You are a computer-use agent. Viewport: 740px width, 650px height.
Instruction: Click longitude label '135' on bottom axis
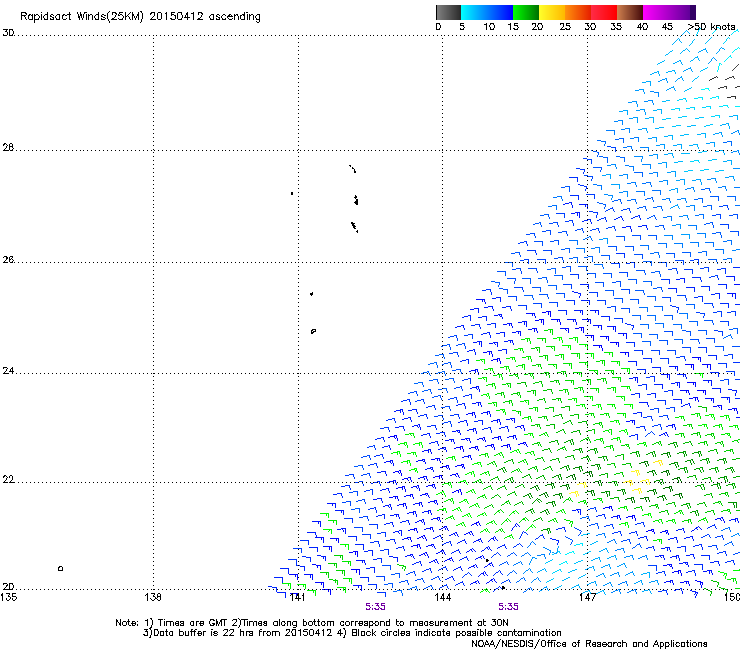coord(8,598)
